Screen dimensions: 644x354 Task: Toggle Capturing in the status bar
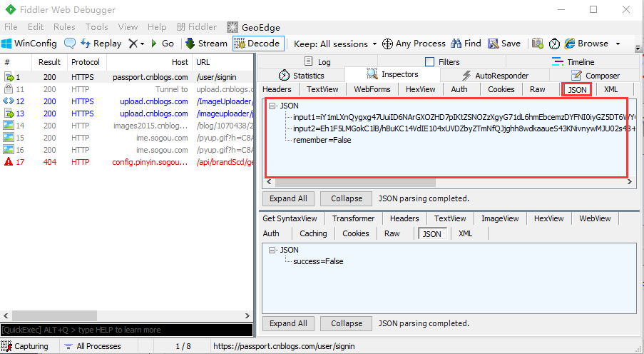(25, 346)
